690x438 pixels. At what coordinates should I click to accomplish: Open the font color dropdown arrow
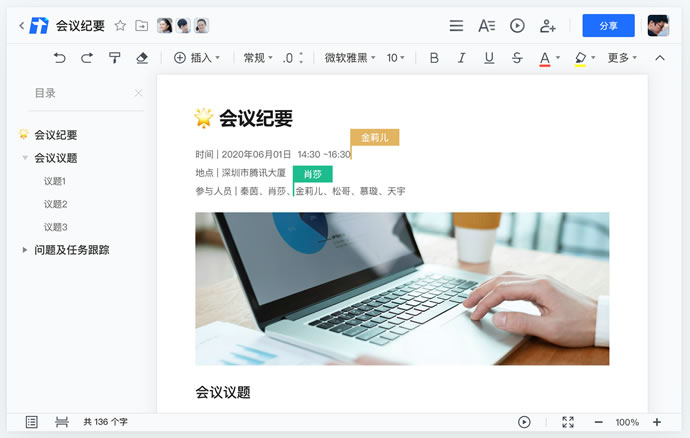tap(558, 58)
